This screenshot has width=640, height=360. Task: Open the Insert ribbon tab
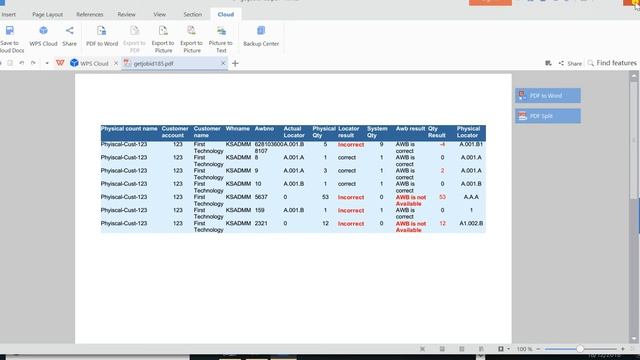(x=8, y=14)
